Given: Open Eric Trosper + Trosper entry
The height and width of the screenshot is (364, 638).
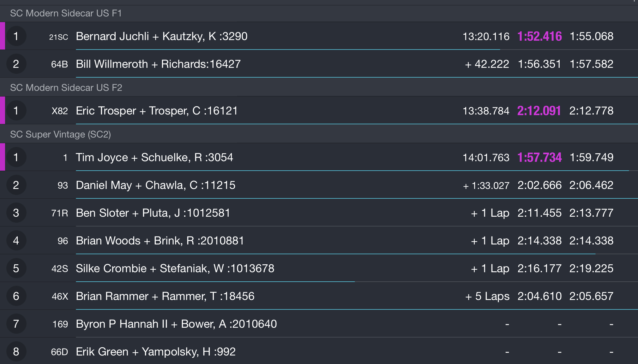Looking at the screenshot, I should point(319,110).
